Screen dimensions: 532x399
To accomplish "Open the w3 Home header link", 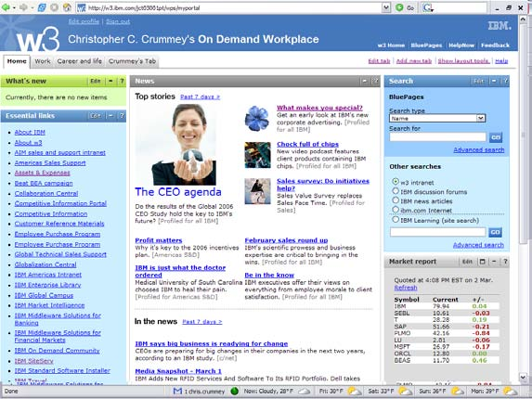I will click(x=391, y=45).
